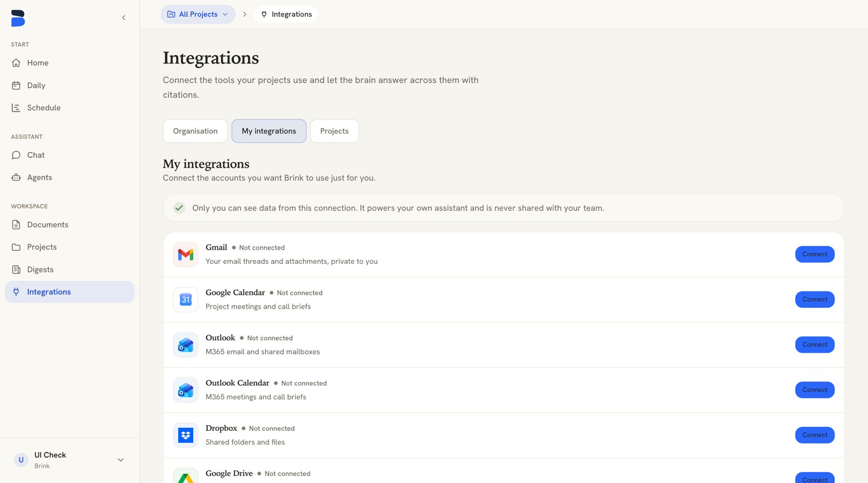
Task: Click the green checkmark privacy icon
Action: coord(179,208)
